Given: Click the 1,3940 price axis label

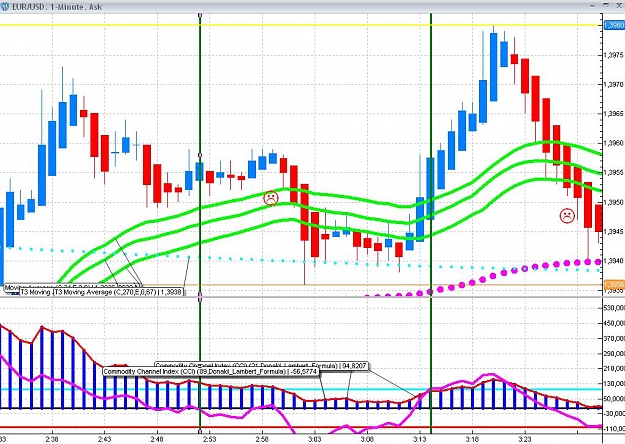Looking at the screenshot, I should point(615,261).
